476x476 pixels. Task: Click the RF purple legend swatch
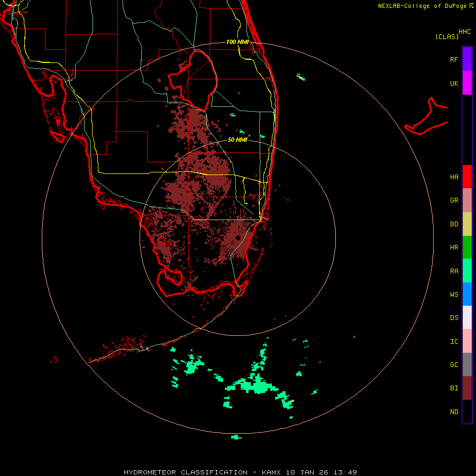(467, 59)
